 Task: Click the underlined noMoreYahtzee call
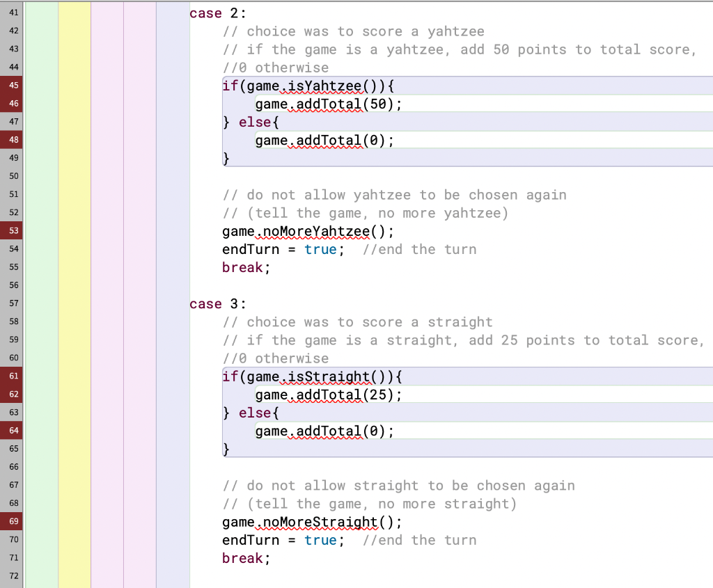pos(313,231)
